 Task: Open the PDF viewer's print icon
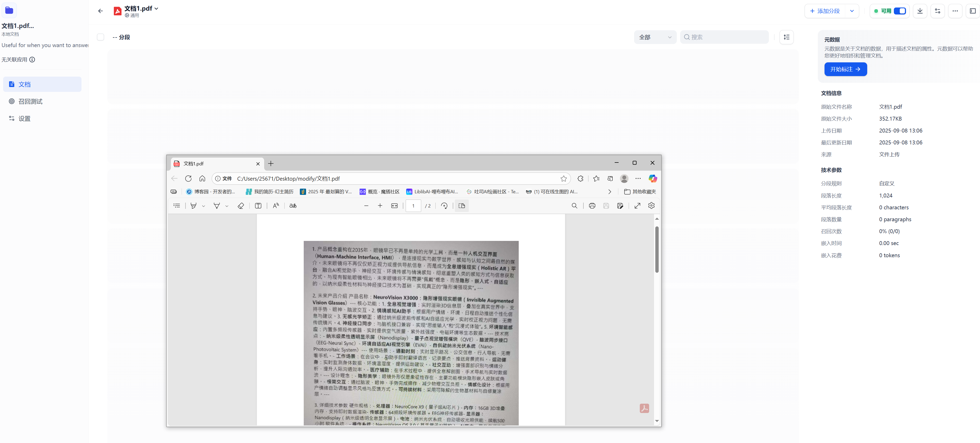(592, 206)
